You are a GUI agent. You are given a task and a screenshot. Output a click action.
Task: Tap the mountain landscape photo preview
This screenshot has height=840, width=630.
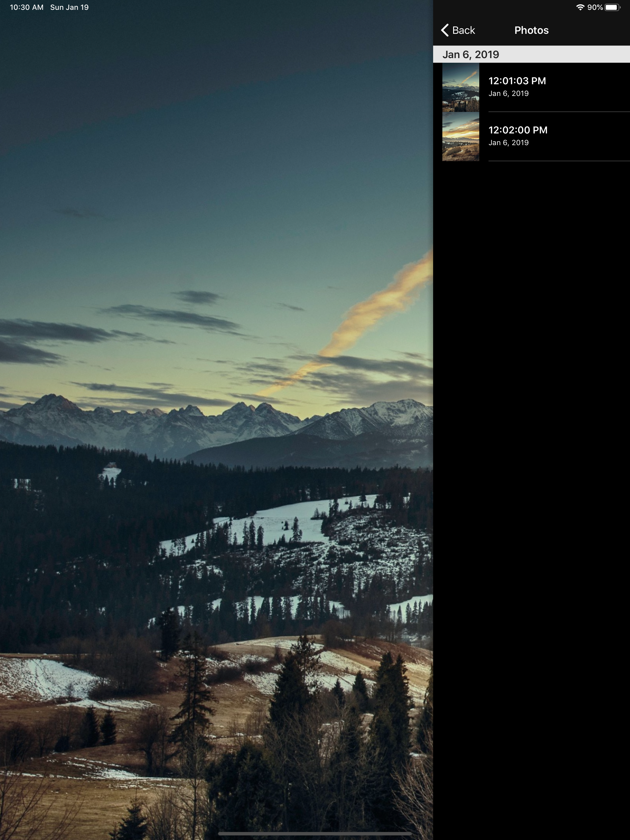[217, 420]
